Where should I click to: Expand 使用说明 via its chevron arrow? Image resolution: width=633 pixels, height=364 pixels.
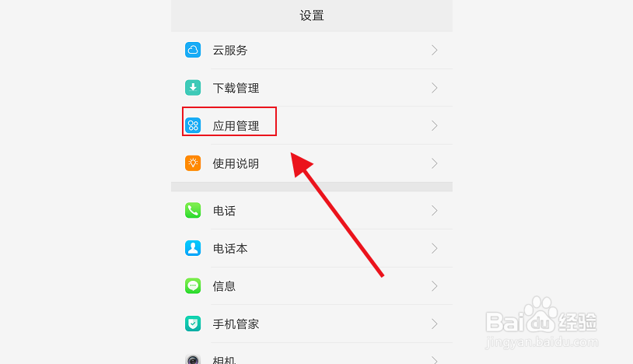point(435,163)
